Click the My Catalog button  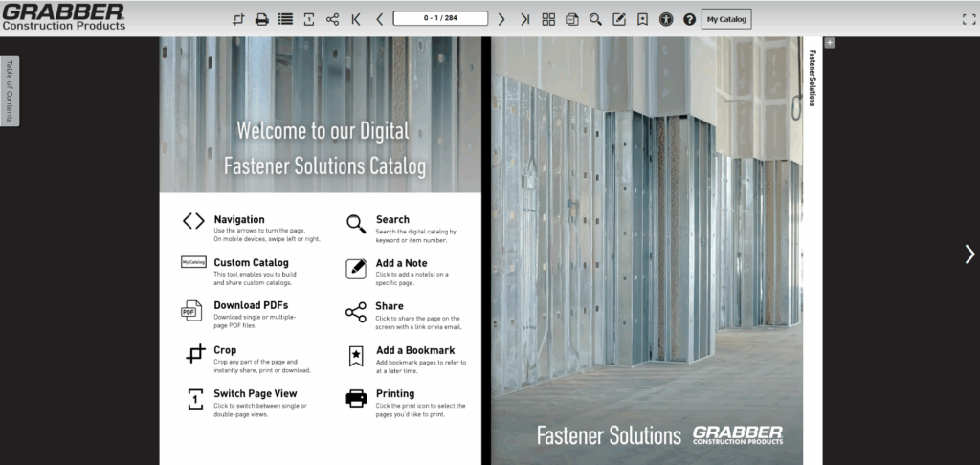(x=726, y=19)
